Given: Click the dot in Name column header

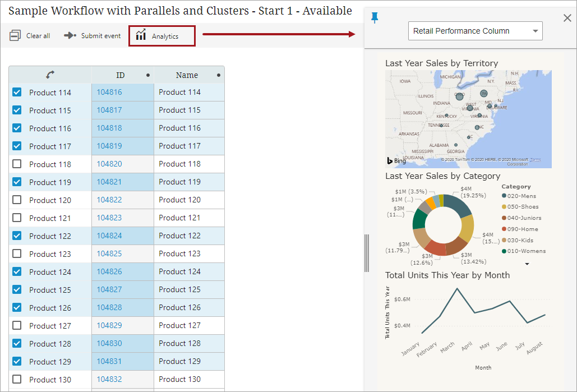Looking at the screenshot, I should coord(219,75).
